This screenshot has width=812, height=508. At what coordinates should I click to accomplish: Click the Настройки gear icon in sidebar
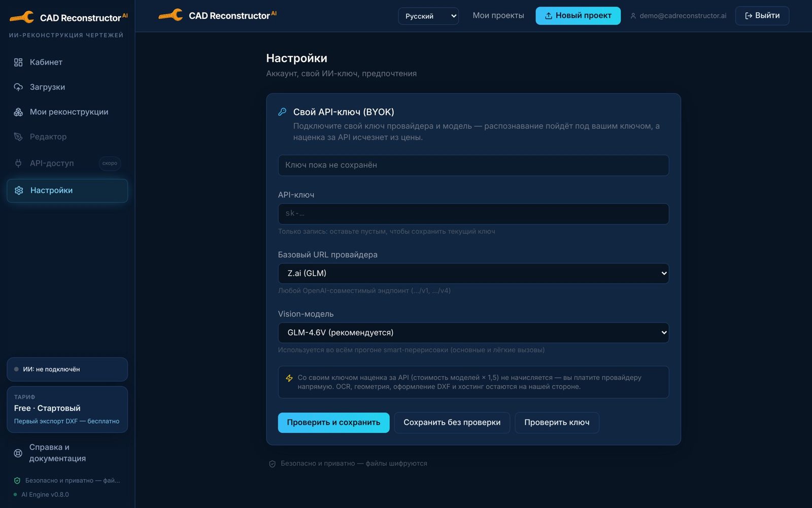click(x=19, y=190)
